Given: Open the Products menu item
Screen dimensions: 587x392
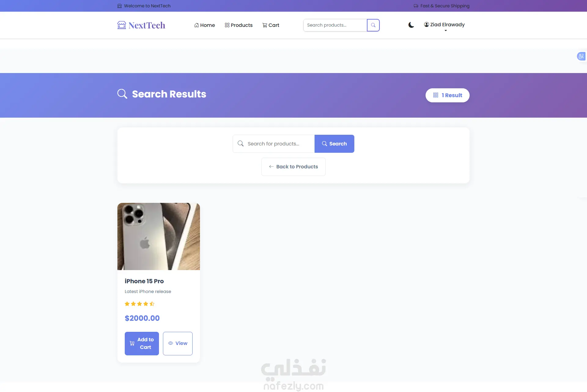Looking at the screenshot, I should (x=238, y=25).
